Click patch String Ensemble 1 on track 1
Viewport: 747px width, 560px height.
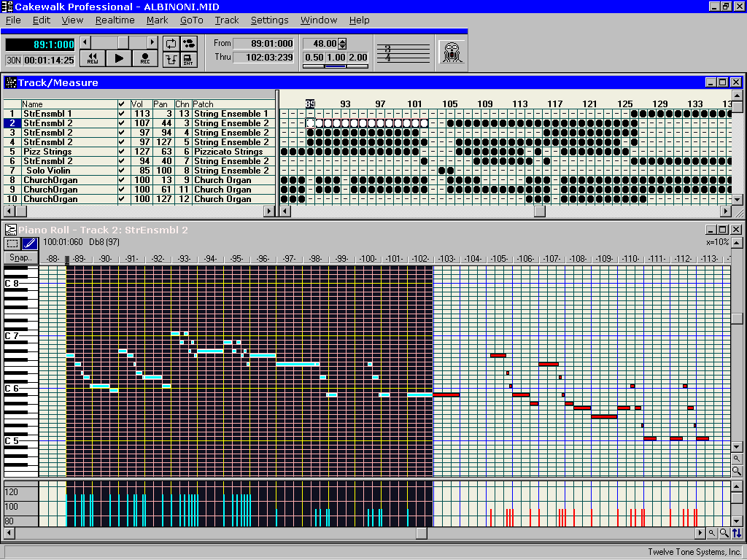click(231, 114)
